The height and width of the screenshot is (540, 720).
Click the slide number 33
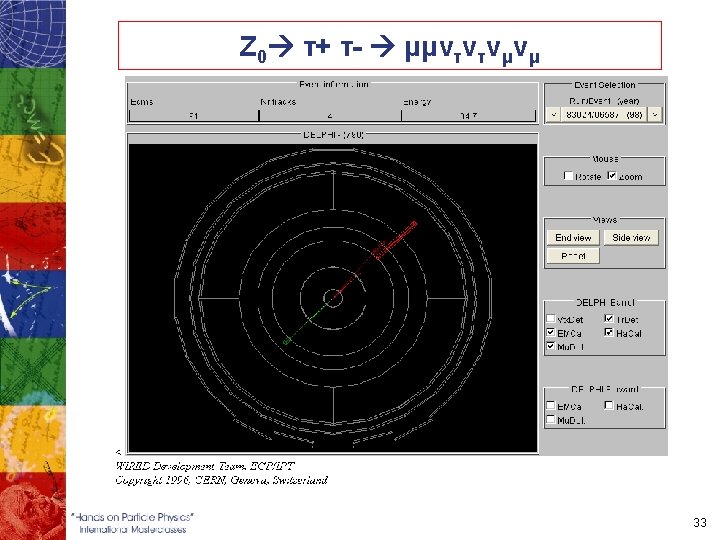[700, 523]
